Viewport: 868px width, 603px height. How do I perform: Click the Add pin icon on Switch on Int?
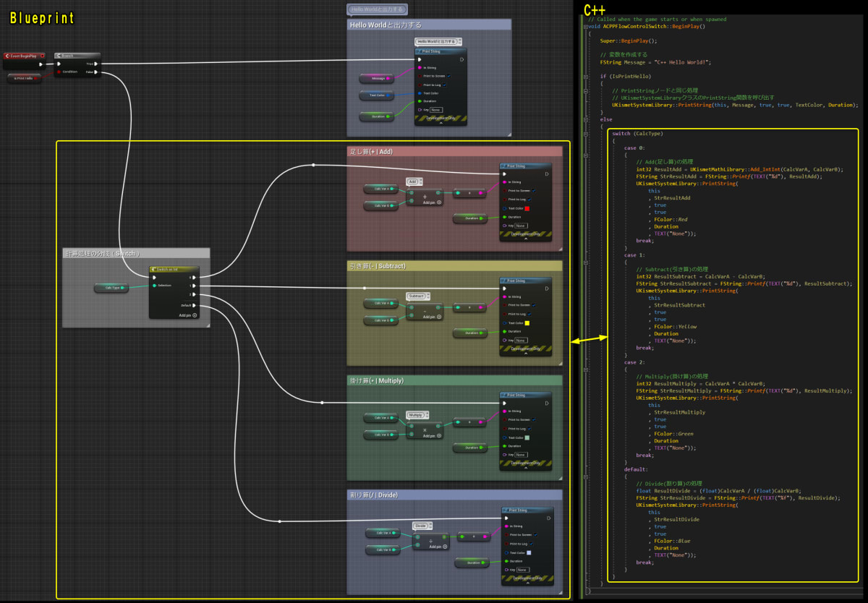coord(195,315)
